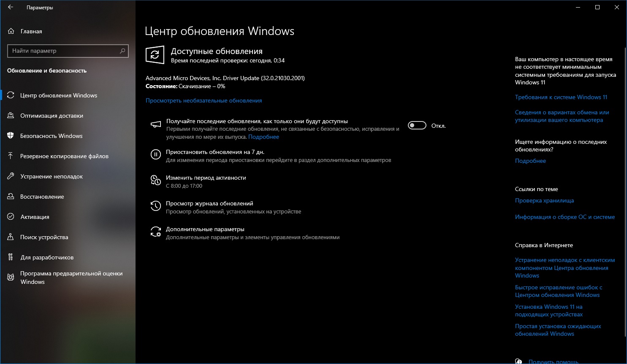The width and height of the screenshot is (627, 364).
Task: Click 'Состояние: Скачивание – 0%' status text
Action: (x=185, y=86)
